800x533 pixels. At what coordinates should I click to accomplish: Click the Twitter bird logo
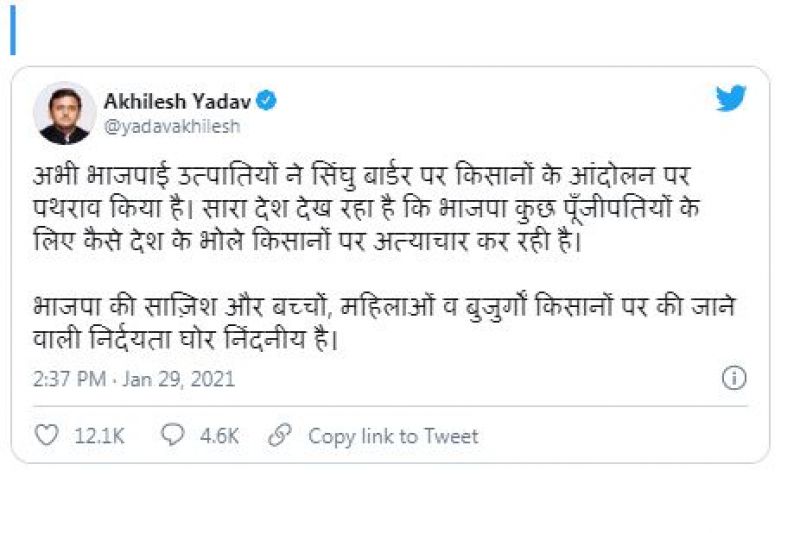coord(731,100)
